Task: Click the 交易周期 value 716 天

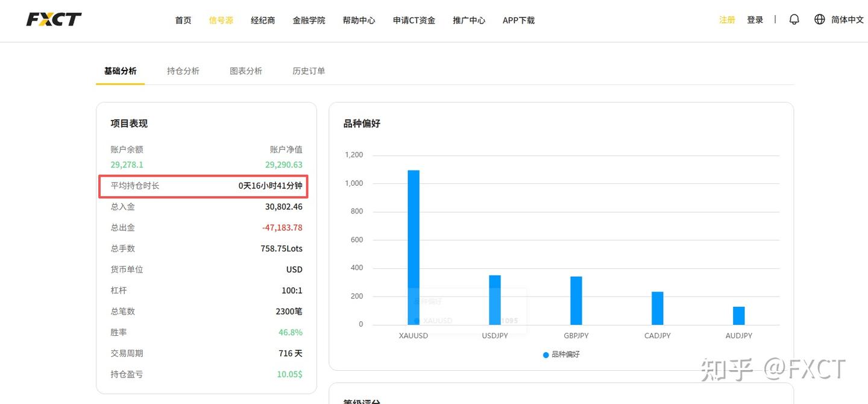Action: point(291,353)
